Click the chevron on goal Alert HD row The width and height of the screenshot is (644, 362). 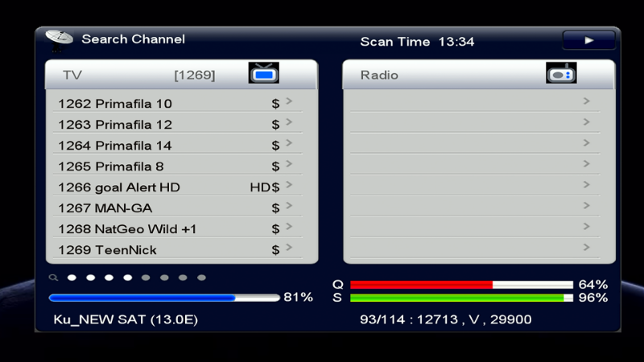pyautogui.click(x=289, y=185)
